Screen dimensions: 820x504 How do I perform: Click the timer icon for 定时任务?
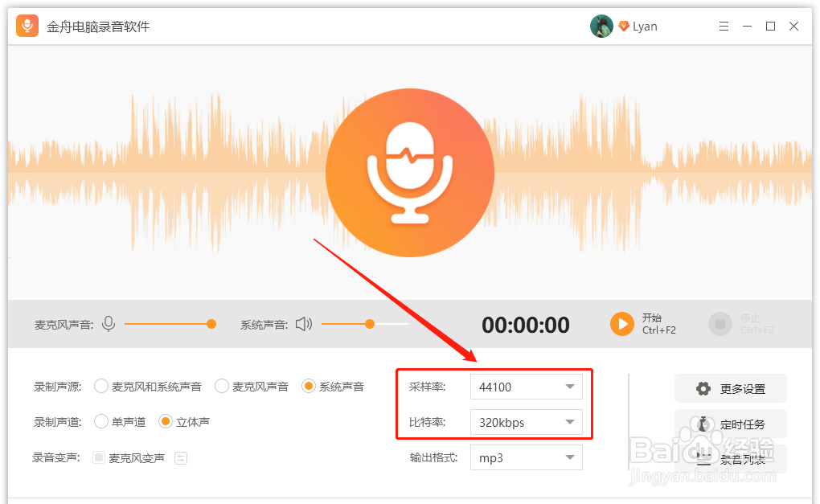click(703, 424)
